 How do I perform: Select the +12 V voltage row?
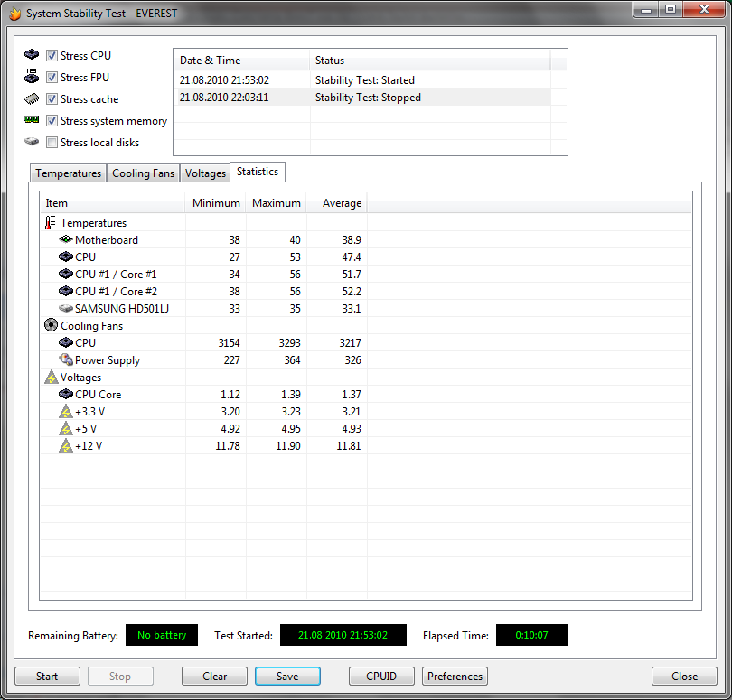point(89,446)
